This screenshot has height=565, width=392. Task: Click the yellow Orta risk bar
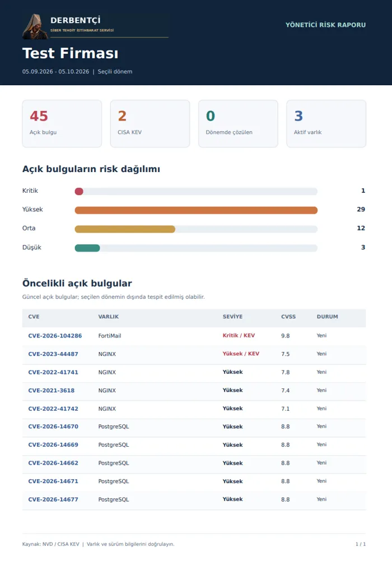[x=125, y=229]
